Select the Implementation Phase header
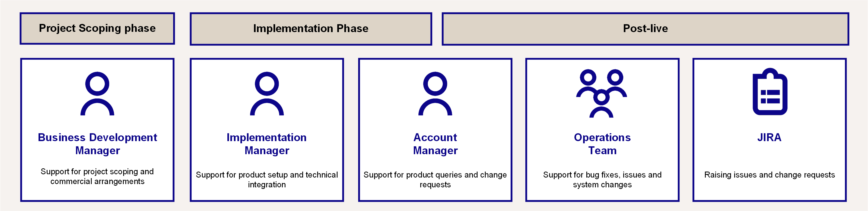This screenshot has height=211, width=868. [x=311, y=29]
